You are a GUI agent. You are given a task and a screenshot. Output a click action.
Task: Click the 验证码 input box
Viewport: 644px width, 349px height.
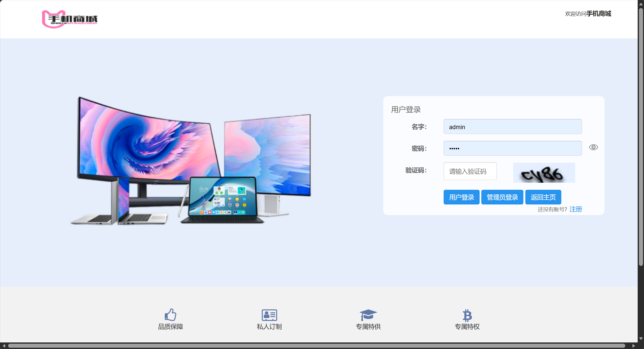470,171
